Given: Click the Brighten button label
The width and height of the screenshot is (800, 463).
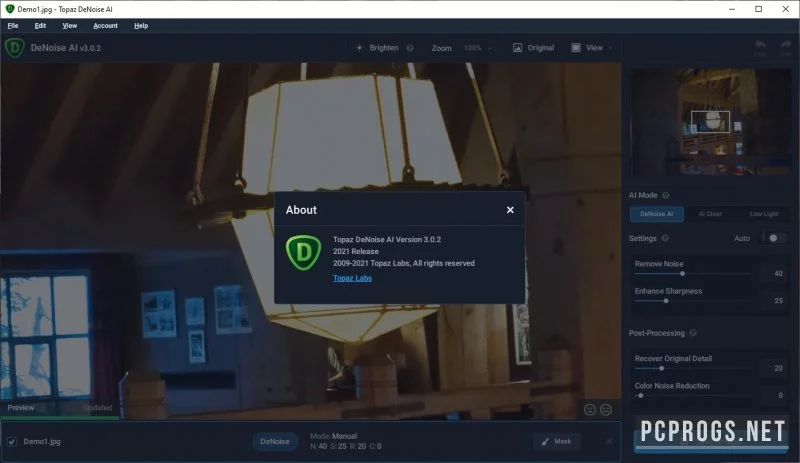Looking at the screenshot, I should click(x=384, y=47).
